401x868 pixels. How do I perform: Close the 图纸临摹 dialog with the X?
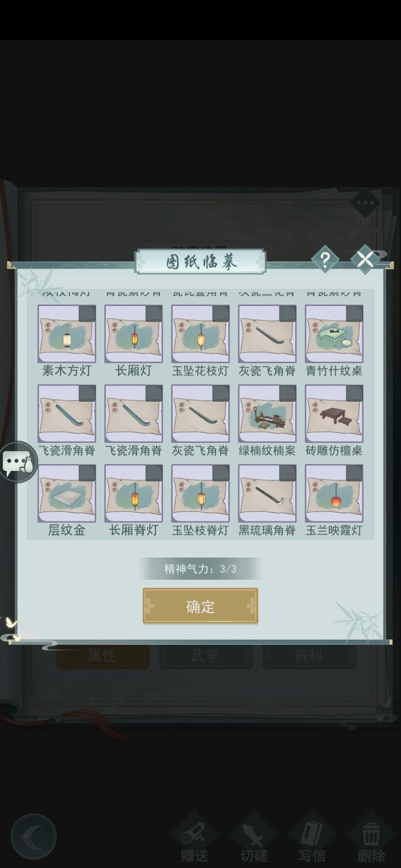pyautogui.click(x=365, y=259)
